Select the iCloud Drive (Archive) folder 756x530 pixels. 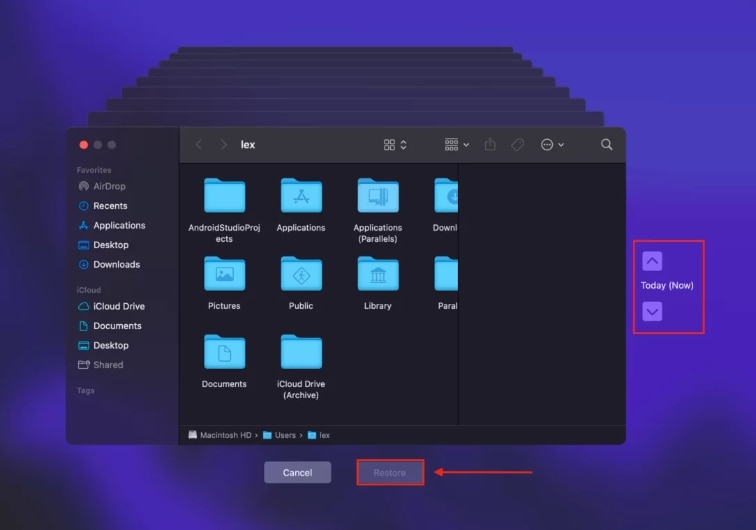pyautogui.click(x=301, y=352)
